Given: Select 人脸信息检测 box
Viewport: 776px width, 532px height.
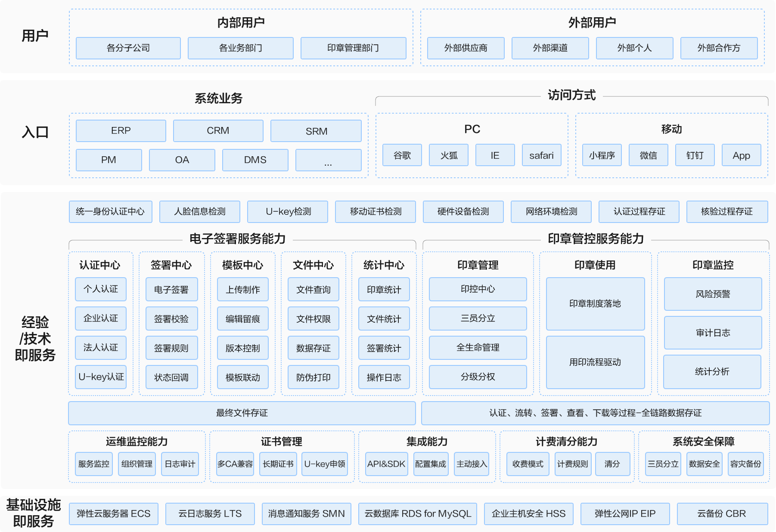Looking at the screenshot, I should 200,211.
